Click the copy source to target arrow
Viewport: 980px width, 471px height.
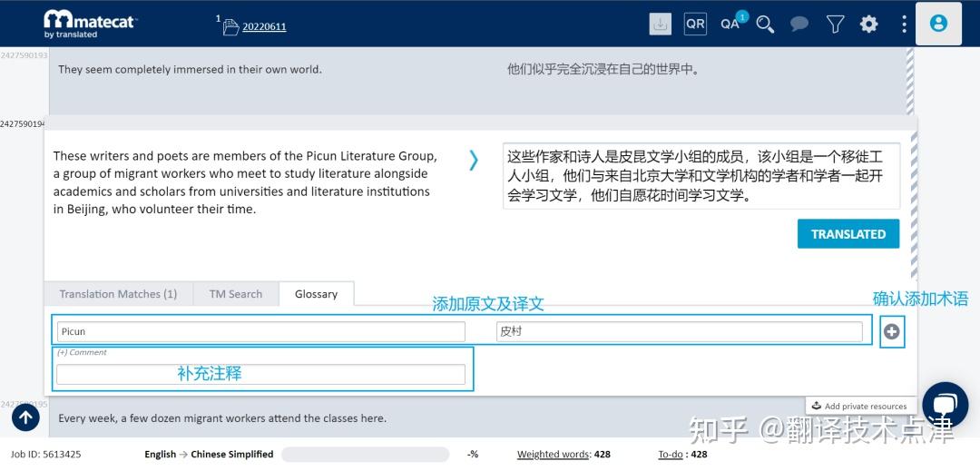[x=473, y=161]
